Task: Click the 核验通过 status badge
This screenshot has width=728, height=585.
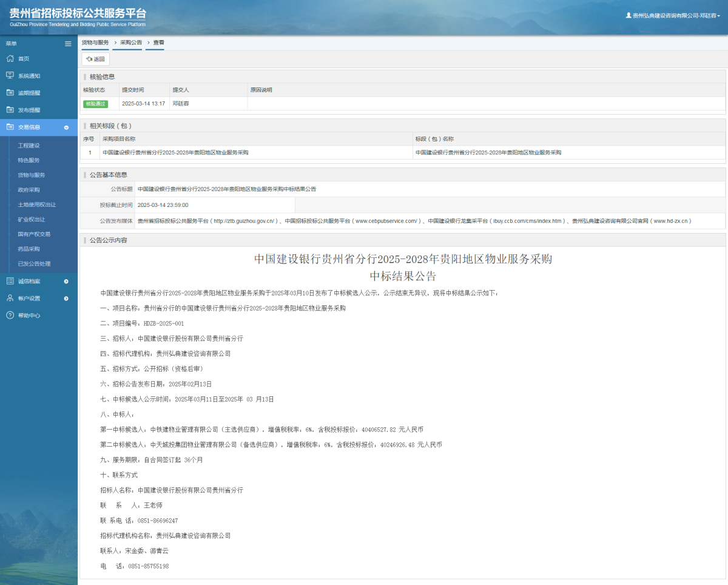Action: [x=96, y=104]
